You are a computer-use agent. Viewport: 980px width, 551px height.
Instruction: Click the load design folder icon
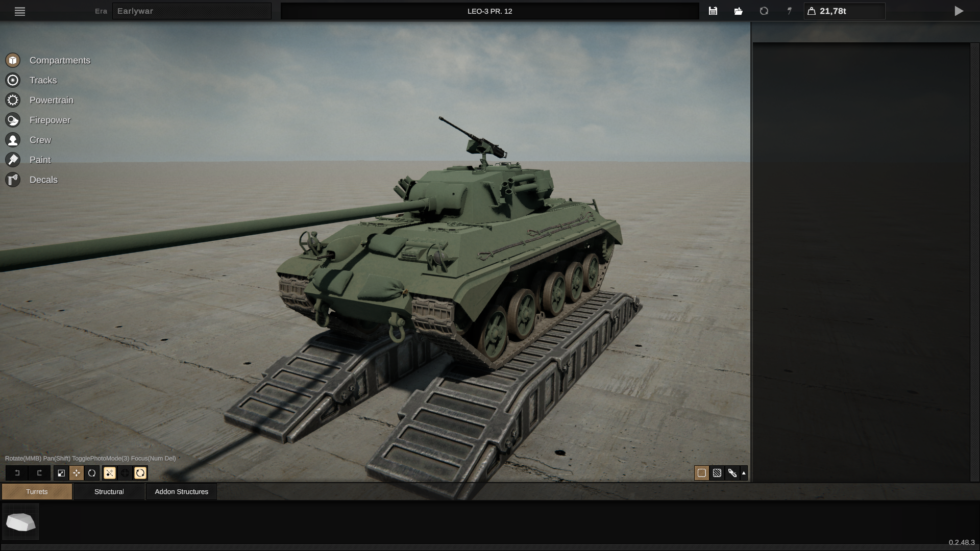(739, 11)
